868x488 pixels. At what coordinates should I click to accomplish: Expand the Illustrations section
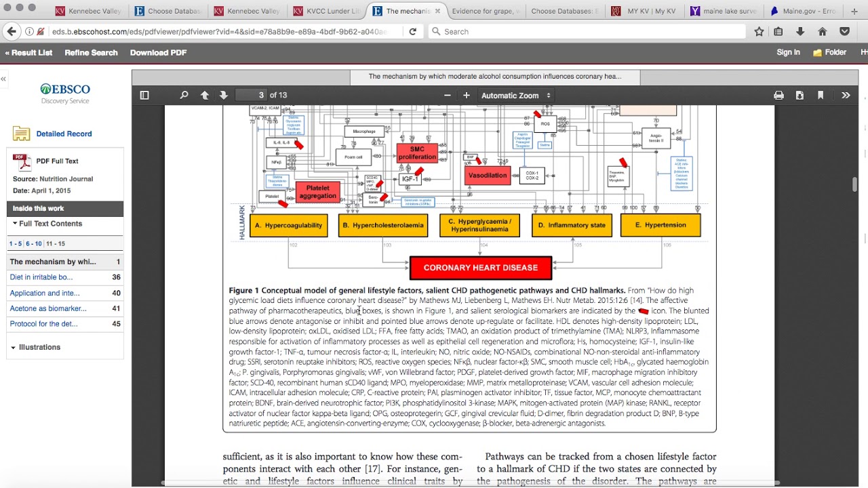tap(14, 347)
